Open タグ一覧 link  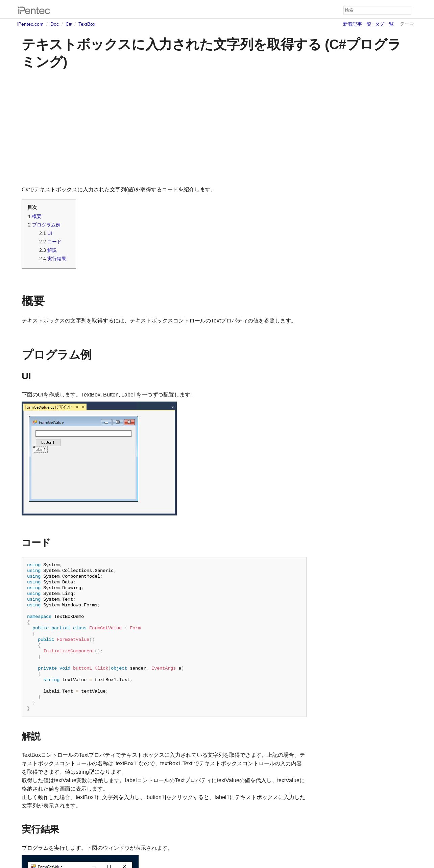pyautogui.click(x=384, y=24)
